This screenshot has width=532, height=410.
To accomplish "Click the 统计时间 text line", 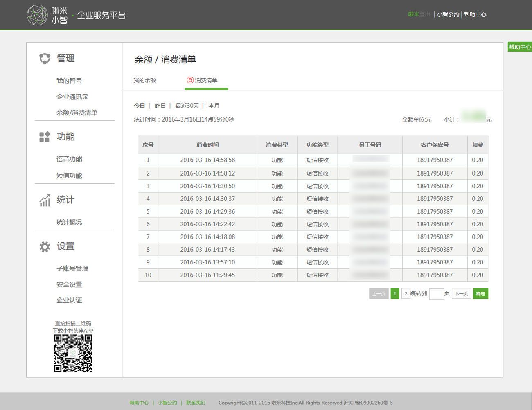I will click(x=184, y=119).
